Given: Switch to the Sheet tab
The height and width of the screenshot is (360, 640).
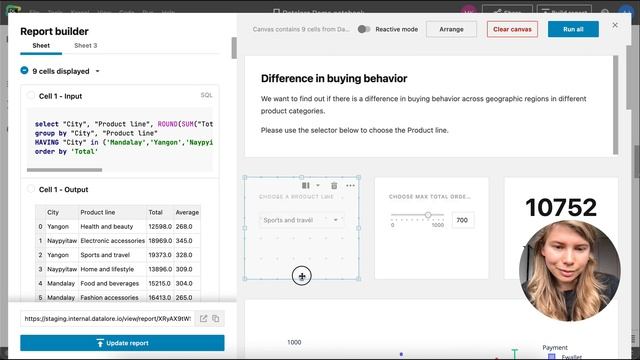Looking at the screenshot, I should 41,46.
